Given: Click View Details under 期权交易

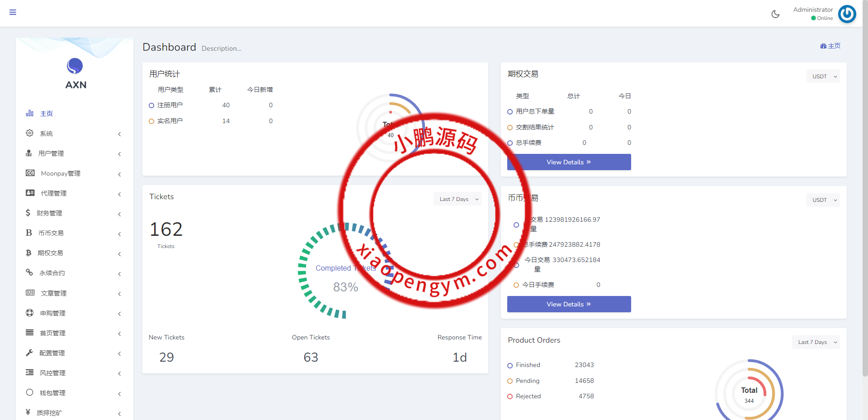Looking at the screenshot, I should pos(569,162).
